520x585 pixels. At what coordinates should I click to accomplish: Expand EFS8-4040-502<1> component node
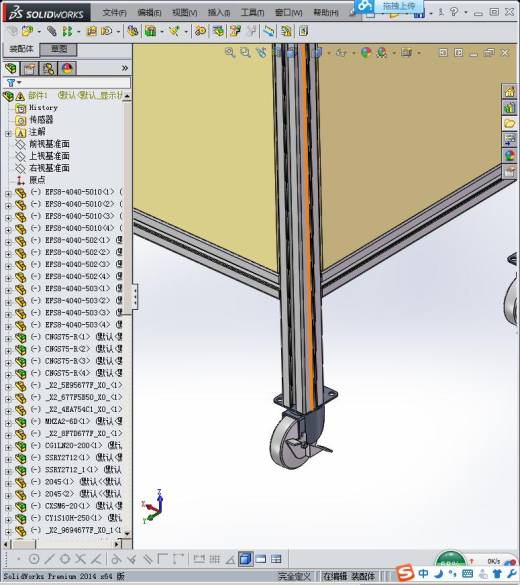8,242
